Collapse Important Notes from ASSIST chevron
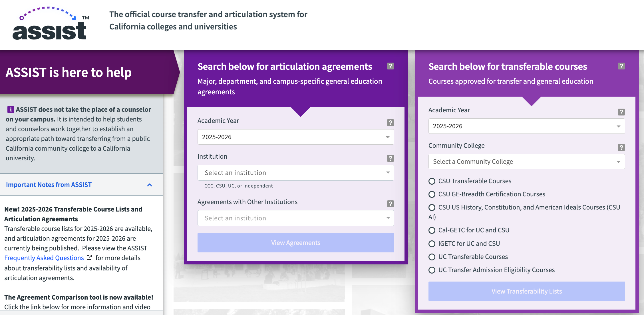This screenshot has width=644, height=315. click(x=150, y=185)
